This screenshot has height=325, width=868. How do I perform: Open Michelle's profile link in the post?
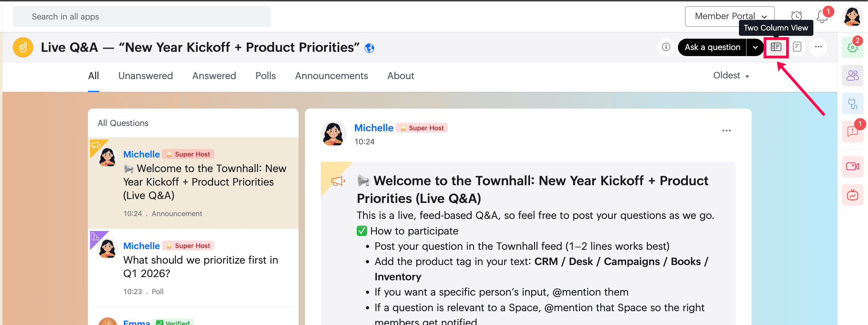coord(374,128)
